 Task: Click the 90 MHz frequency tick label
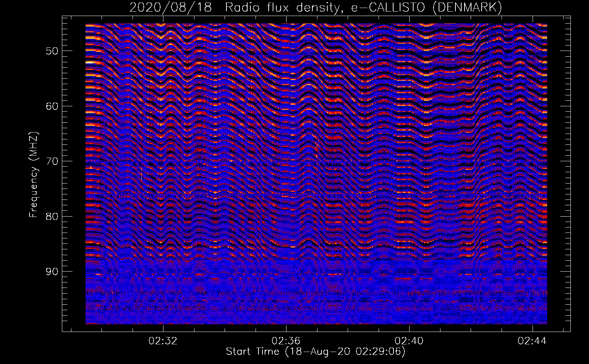(x=52, y=272)
